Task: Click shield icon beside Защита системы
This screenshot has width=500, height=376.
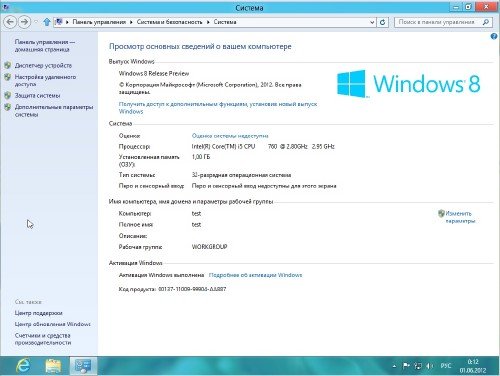Action: (x=8, y=95)
